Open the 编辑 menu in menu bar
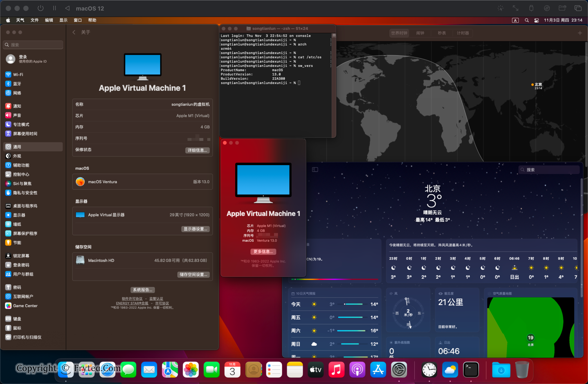This screenshot has width=588, height=384. 49,20
